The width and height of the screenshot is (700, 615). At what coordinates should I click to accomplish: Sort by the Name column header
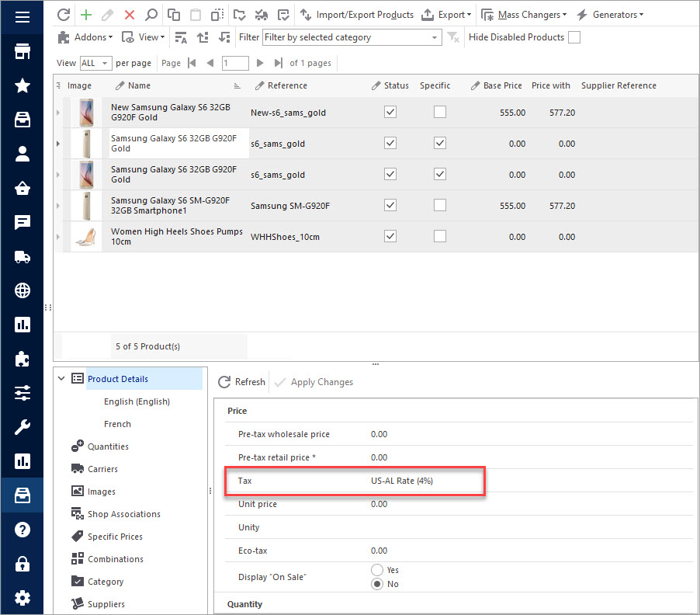click(x=139, y=85)
